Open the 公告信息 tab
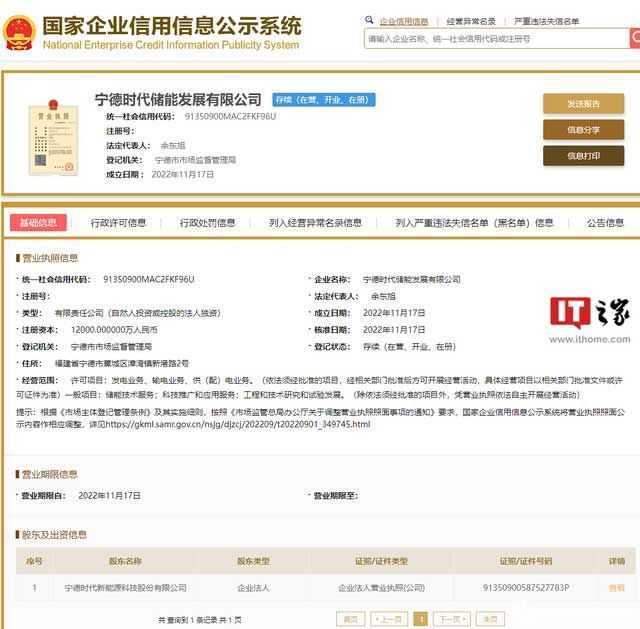 tap(605, 222)
